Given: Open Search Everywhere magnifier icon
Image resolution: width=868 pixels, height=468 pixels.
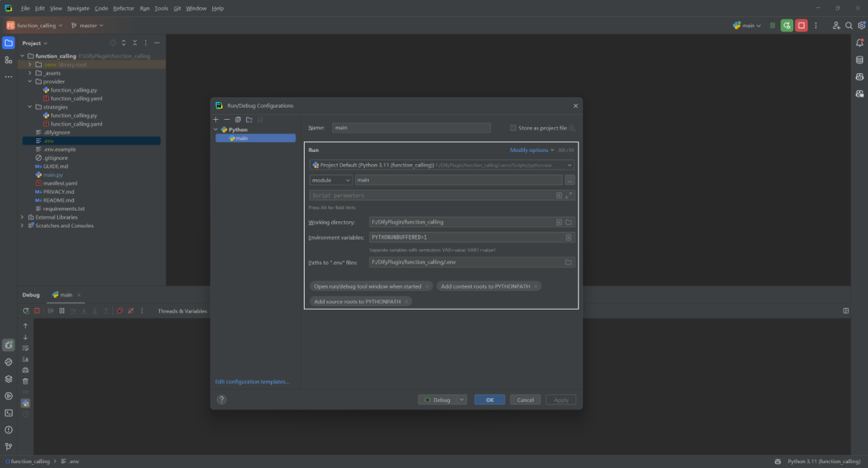Looking at the screenshot, I should pyautogui.click(x=849, y=26).
